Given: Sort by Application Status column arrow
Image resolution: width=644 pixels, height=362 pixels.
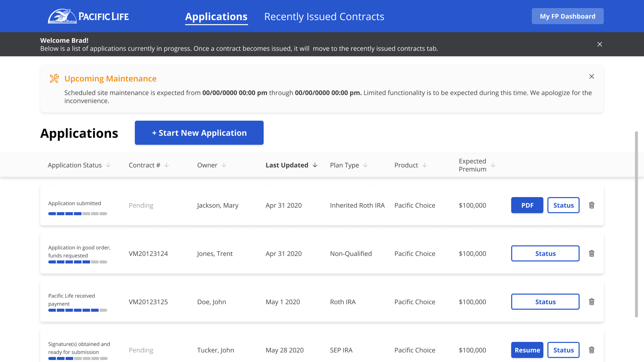Looking at the screenshot, I should [108, 165].
